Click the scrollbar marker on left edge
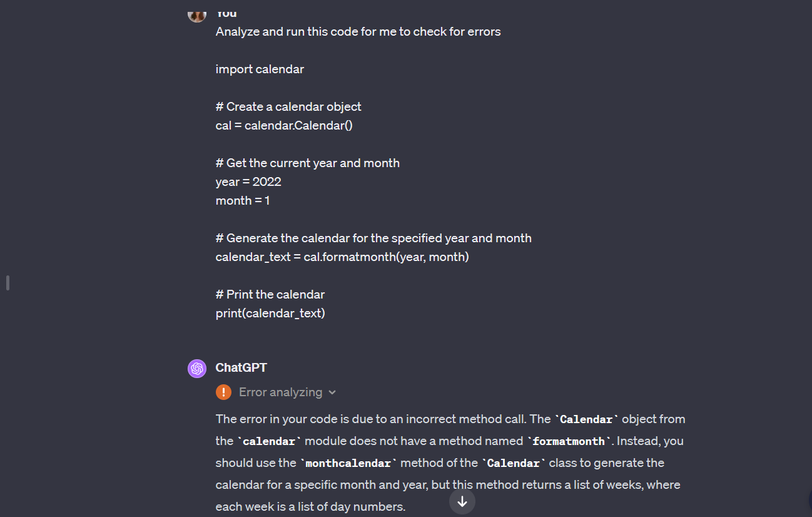 (x=8, y=283)
